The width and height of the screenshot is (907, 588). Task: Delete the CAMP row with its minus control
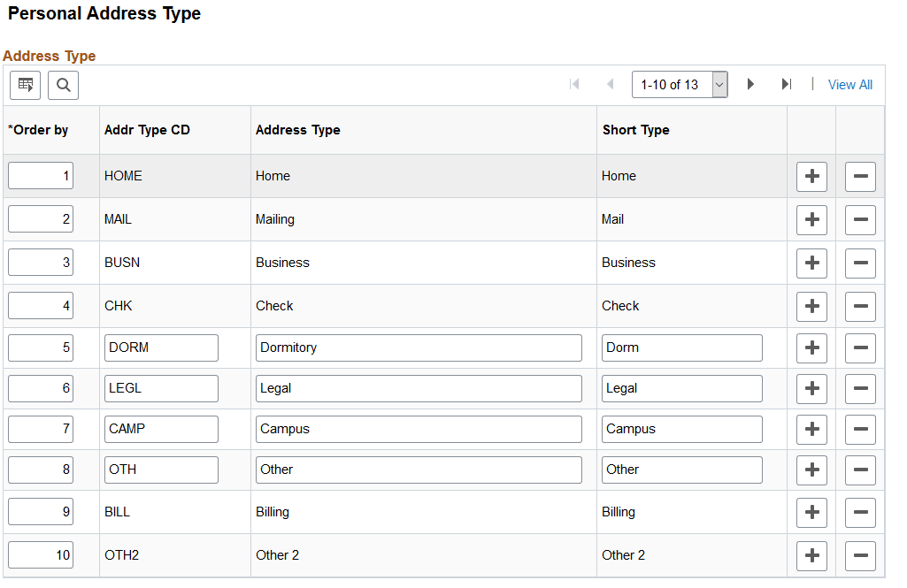(860, 429)
